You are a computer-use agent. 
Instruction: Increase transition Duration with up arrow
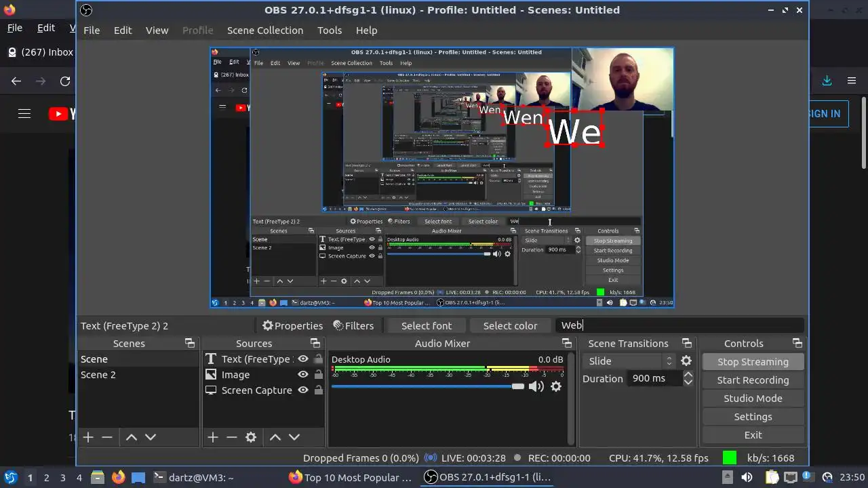pyautogui.click(x=688, y=375)
